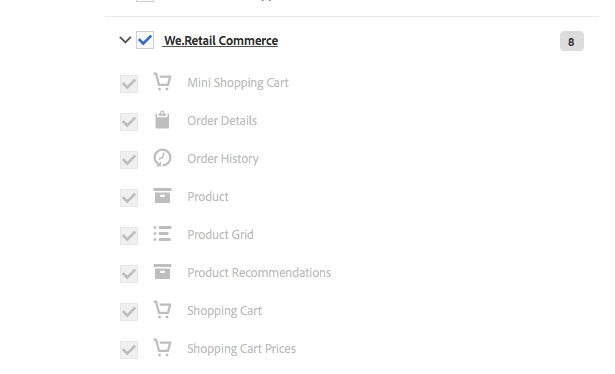Toggle the Product Grid checkbox

pos(129,236)
